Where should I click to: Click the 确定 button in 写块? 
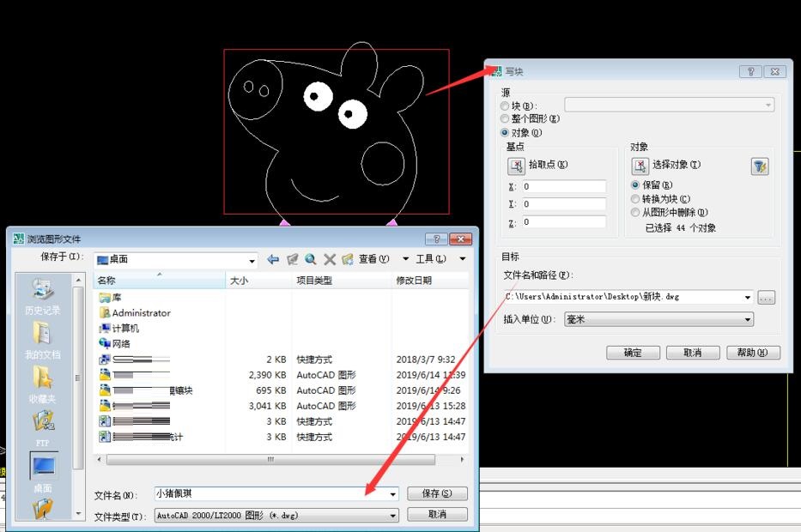pos(633,353)
